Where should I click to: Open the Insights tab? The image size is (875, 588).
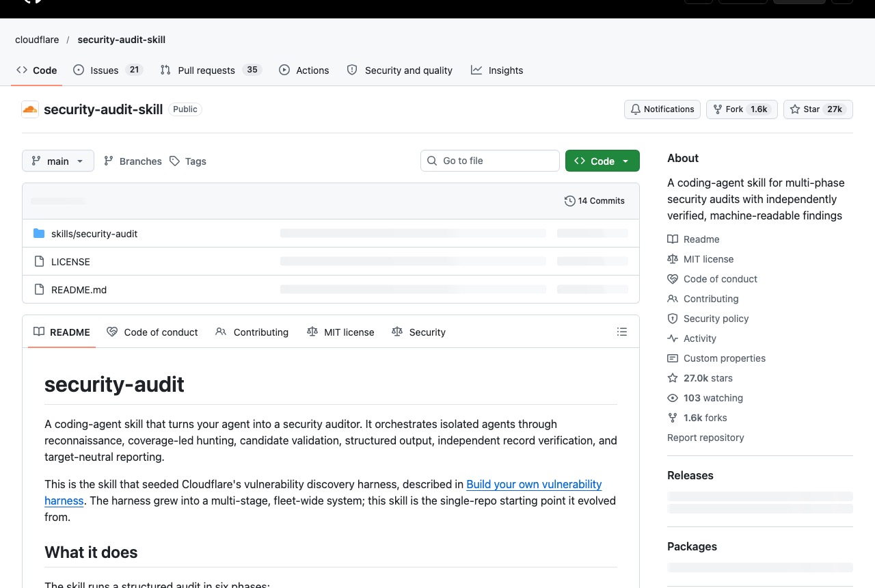pos(497,70)
